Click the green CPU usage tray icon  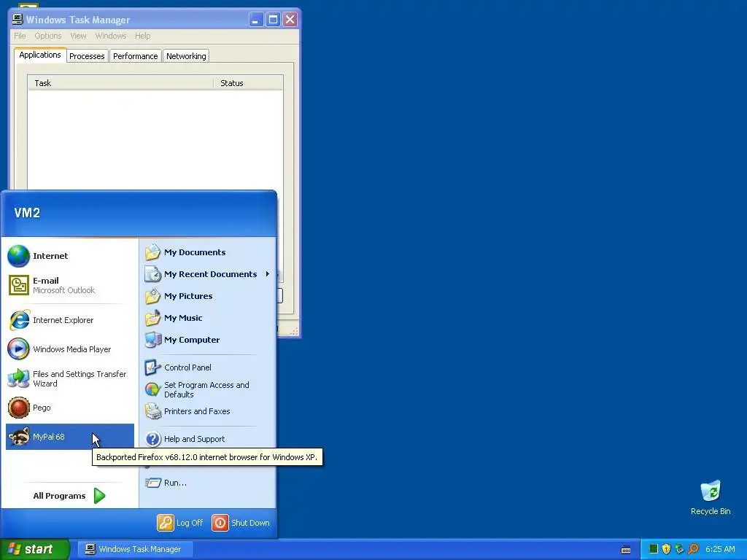point(654,549)
